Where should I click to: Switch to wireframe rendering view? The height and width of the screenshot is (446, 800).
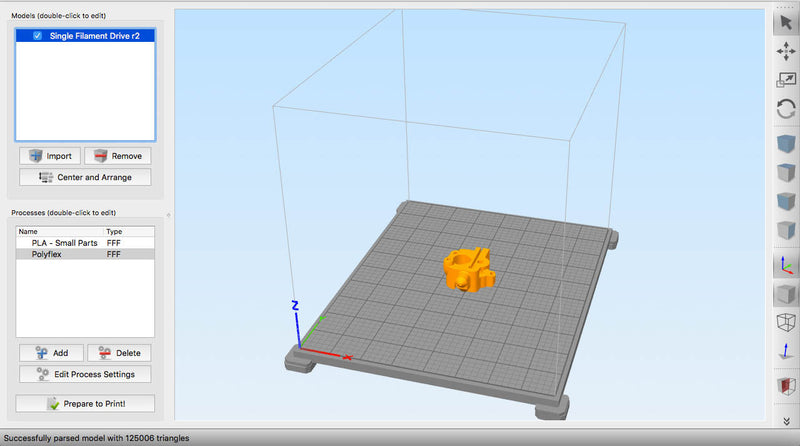click(x=786, y=323)
